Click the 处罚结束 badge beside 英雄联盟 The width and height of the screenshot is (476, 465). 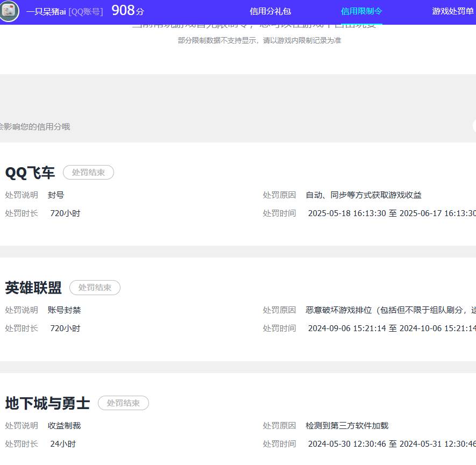pyautogui.click(x=95, y=287)
